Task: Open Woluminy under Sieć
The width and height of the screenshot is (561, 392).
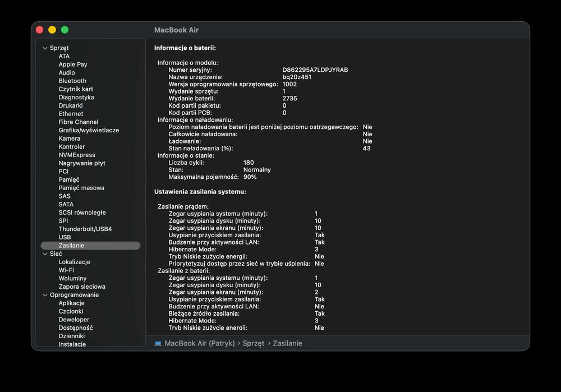Action: [72, 278]
